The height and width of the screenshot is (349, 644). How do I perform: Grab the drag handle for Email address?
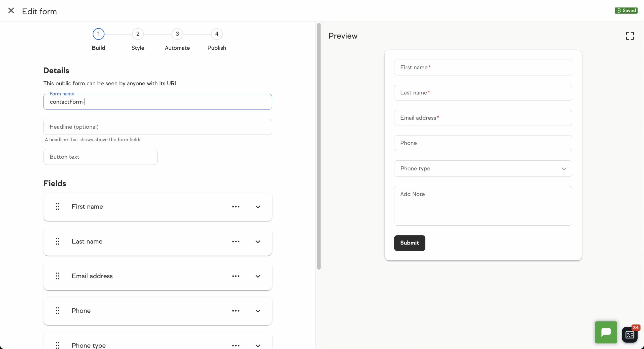[58, 276]
